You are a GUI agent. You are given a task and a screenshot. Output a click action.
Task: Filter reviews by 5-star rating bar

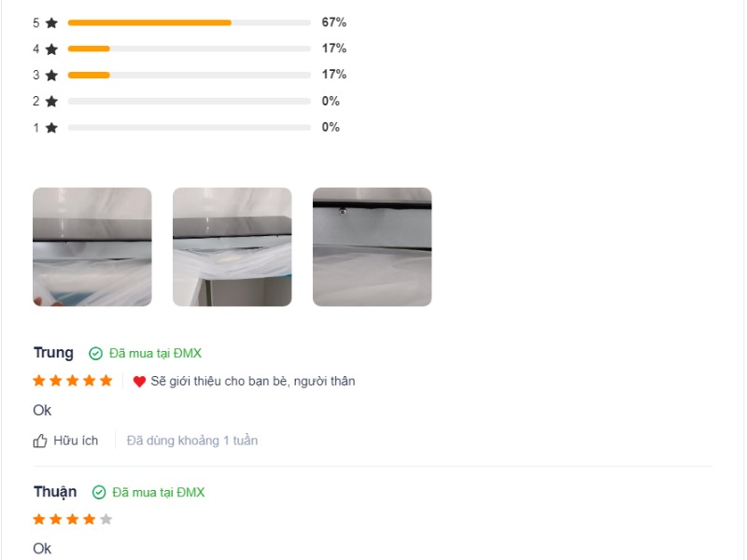point(190,22)
